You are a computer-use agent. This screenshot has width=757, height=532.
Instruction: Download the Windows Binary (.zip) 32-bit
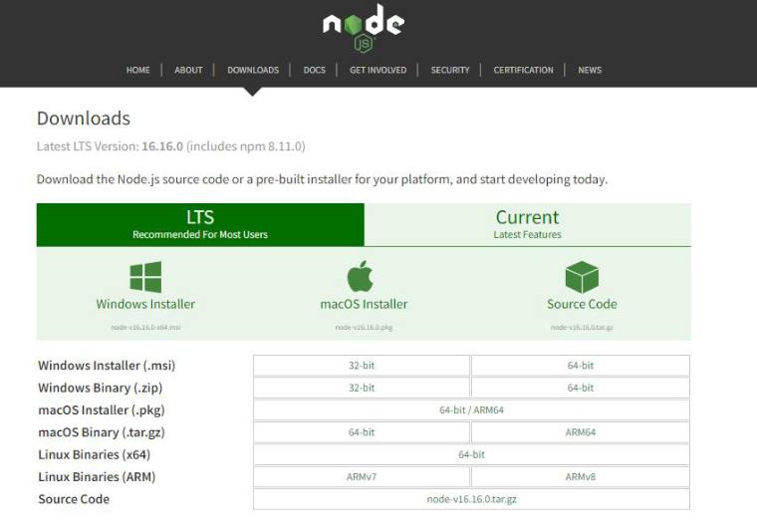362,388
